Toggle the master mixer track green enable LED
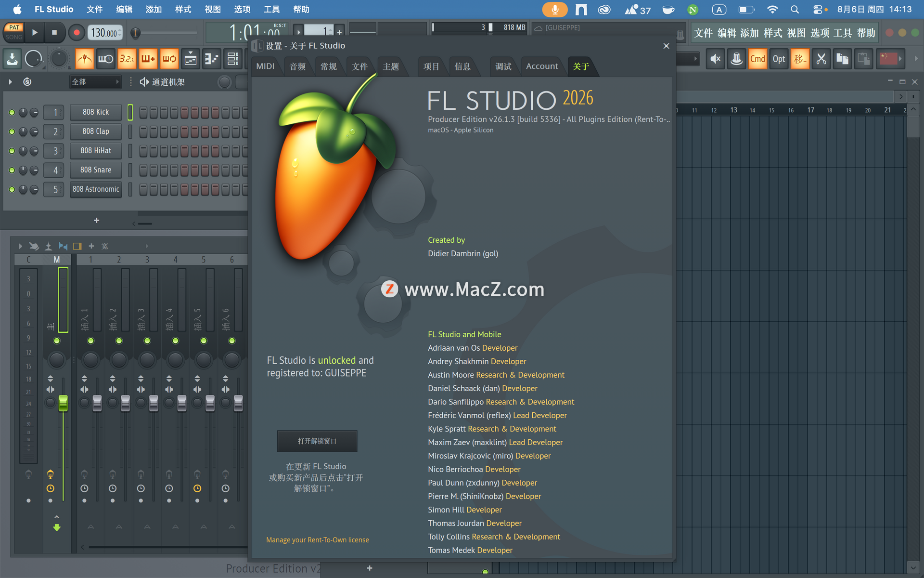This screenshot has height=578, width=924. (57, 341)
